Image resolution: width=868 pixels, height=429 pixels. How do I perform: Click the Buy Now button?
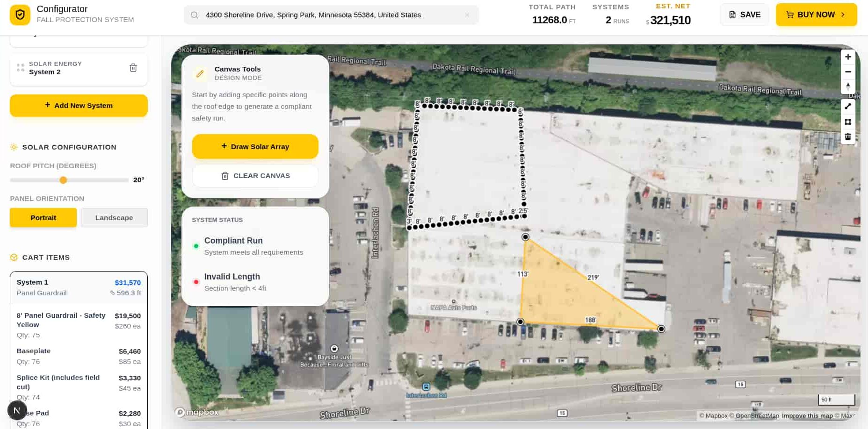coord(816,15)
